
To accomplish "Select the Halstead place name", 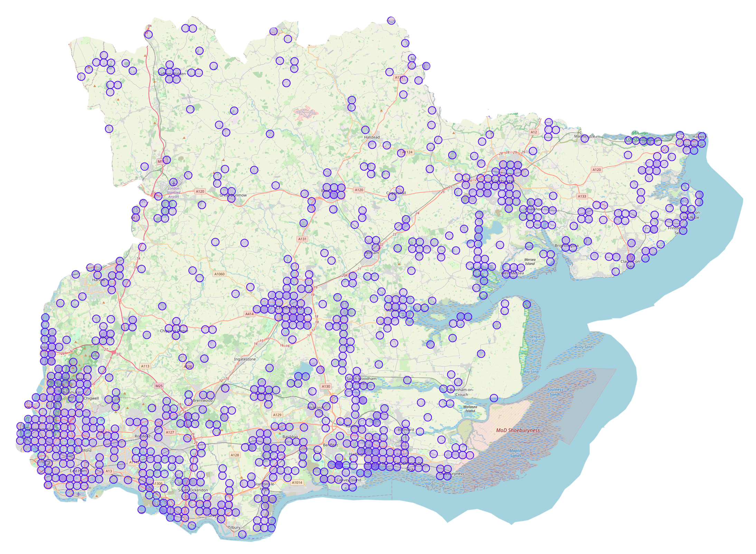I will (x=372, y=137).
